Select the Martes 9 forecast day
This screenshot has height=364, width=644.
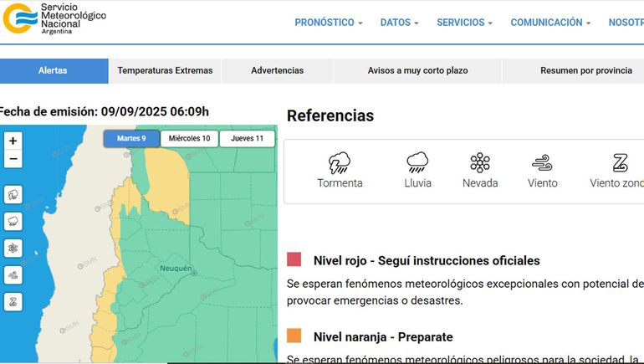(x=131, y=138)
